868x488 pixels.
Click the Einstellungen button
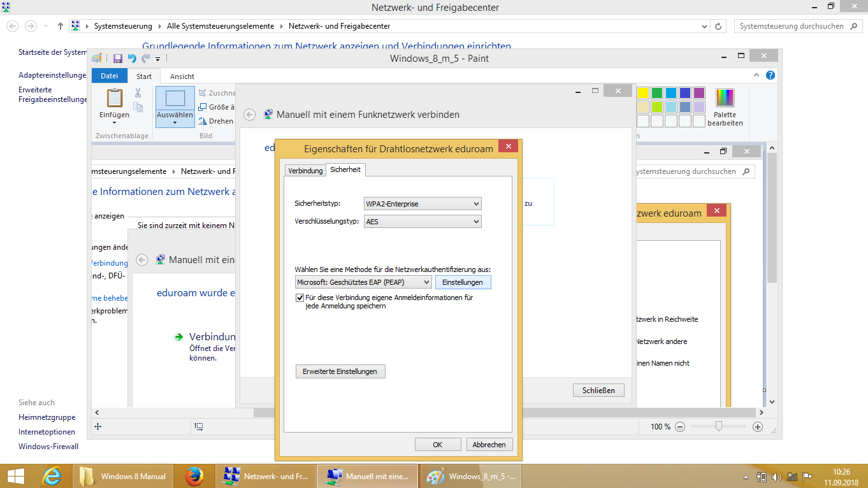point(463,282)
